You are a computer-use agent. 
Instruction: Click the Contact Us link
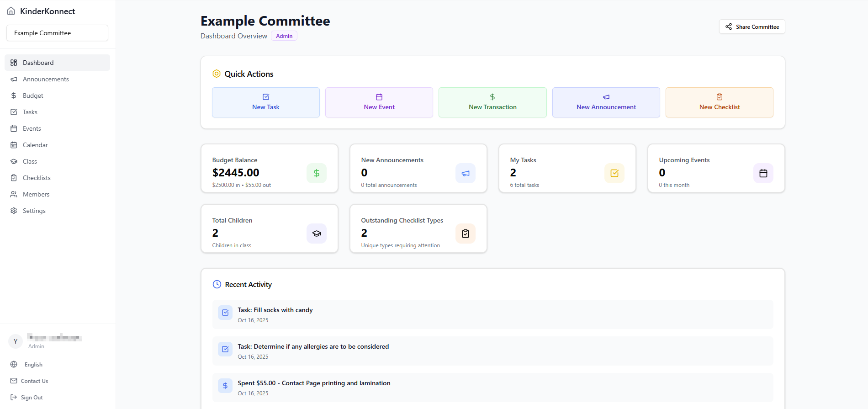[34, 381]
